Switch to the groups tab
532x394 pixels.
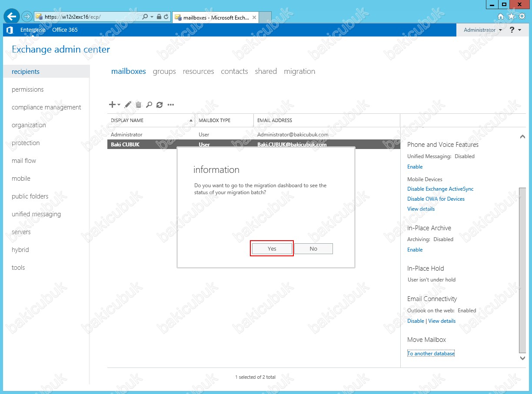(164, 71)
